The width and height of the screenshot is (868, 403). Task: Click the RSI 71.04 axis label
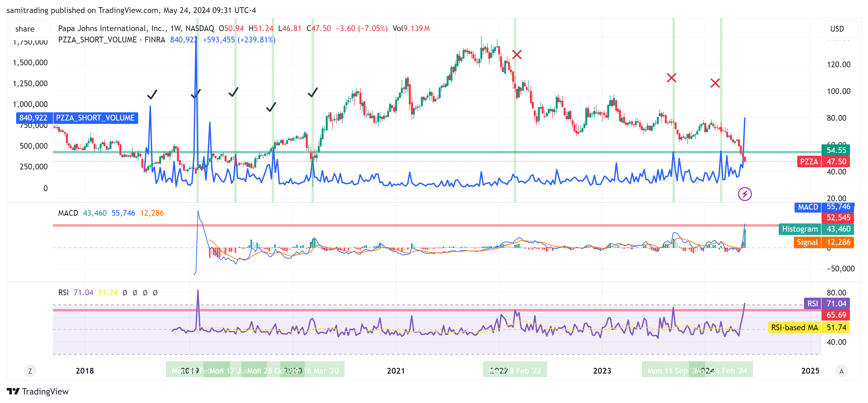pos(827,303)
